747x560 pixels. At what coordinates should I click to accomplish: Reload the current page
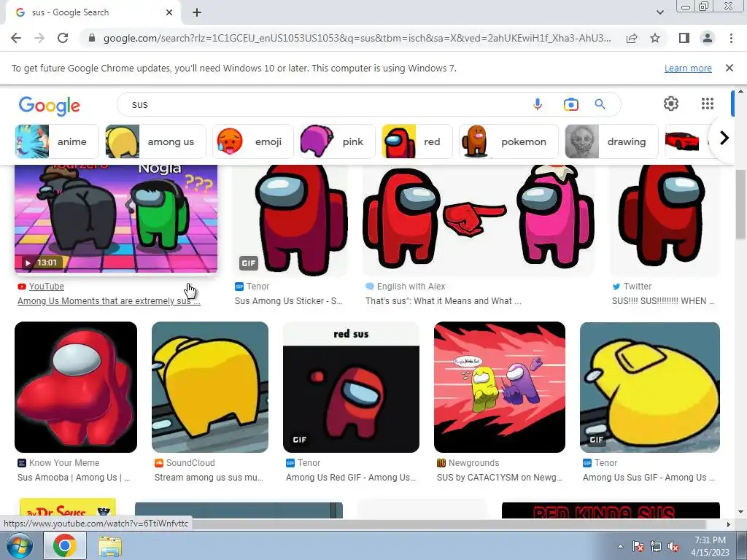(x=63, y=38)
